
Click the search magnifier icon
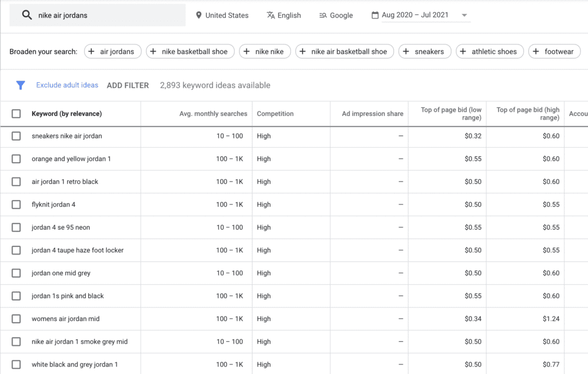(x=26, y=15)
